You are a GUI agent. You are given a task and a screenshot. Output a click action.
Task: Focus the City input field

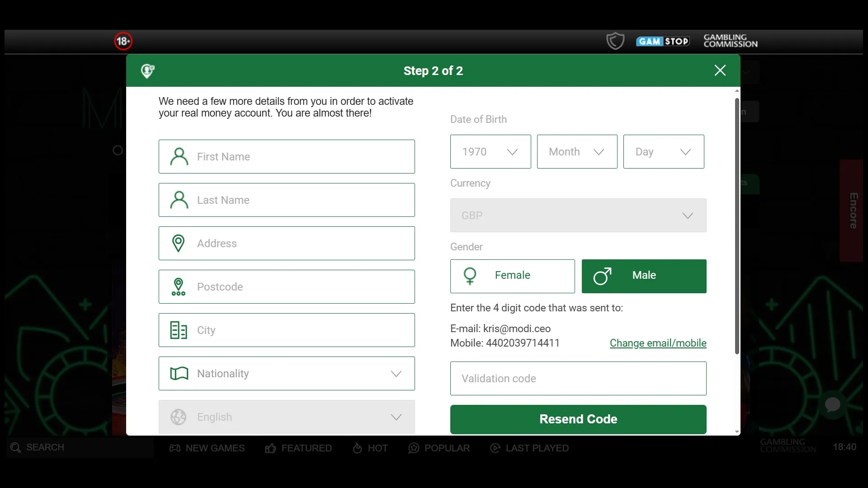[287, 330]
